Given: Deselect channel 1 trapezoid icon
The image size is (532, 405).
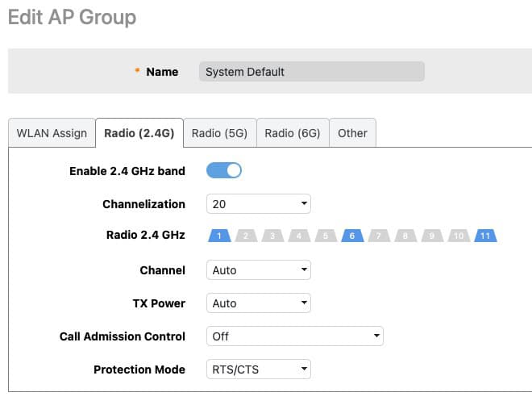Looking at the screenshot, I should (x=219, y=236).
